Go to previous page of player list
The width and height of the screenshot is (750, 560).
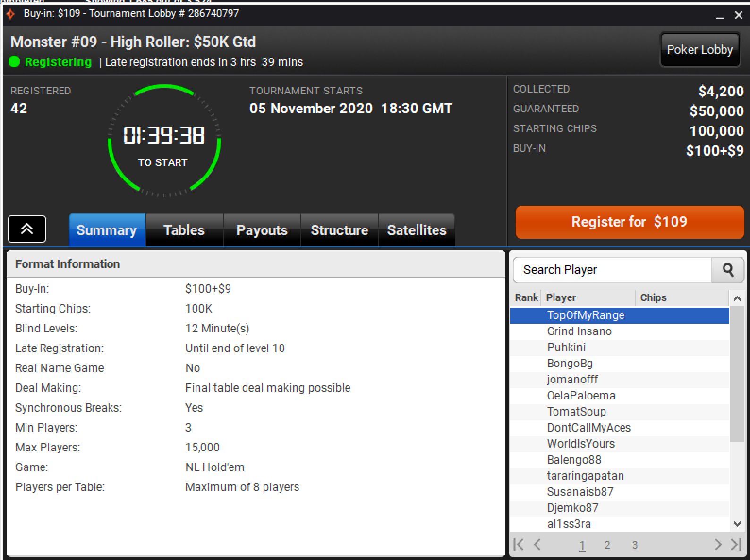[537, 544]
